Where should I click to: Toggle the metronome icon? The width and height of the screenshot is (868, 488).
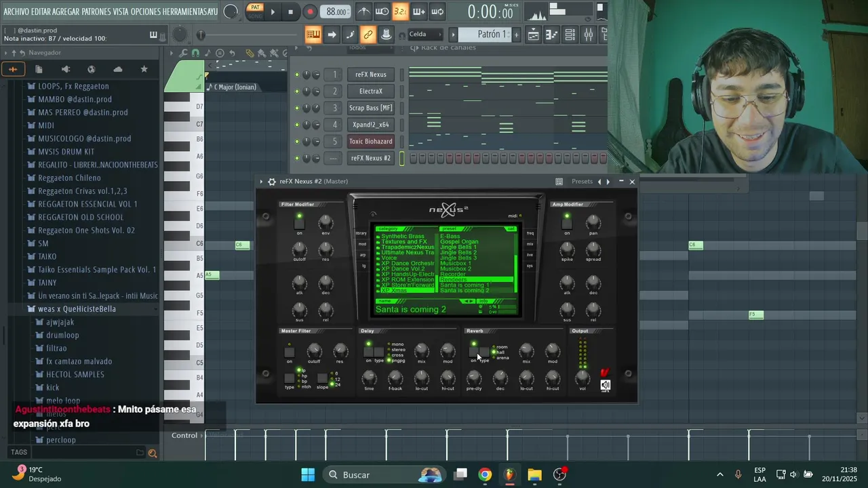click(x=364, y=12)
